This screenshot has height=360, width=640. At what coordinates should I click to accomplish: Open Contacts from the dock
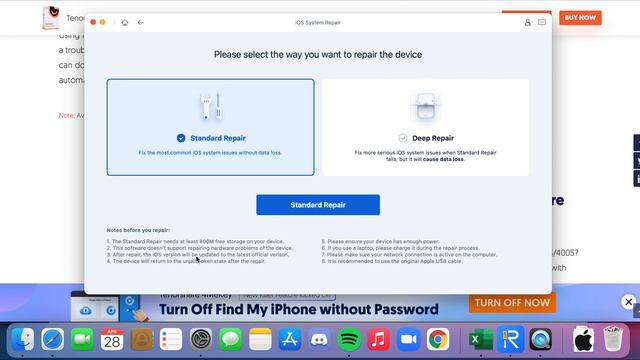click(x=142, y=339)
